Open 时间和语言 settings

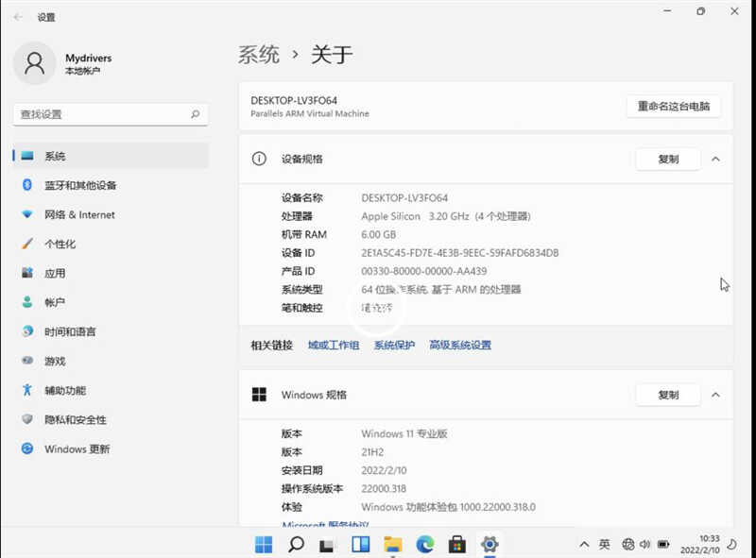click(111, 331)
